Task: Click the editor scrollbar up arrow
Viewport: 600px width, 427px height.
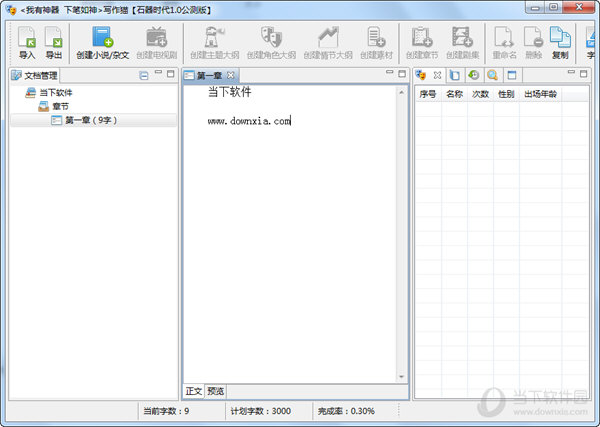Action: click(x=401, y=92)
